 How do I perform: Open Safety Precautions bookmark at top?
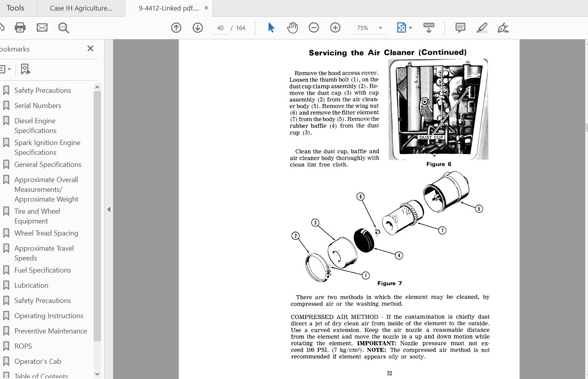click(43, 90)
